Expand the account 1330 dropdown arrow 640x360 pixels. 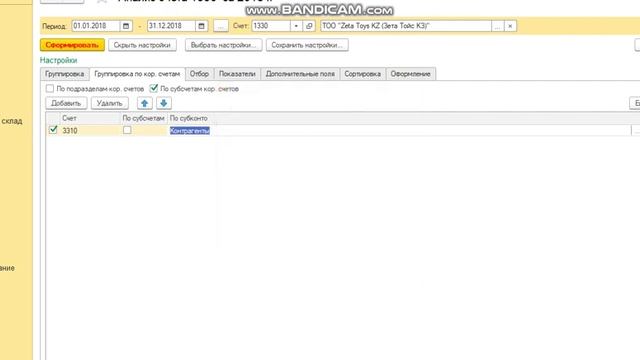[x=296, y=26]
